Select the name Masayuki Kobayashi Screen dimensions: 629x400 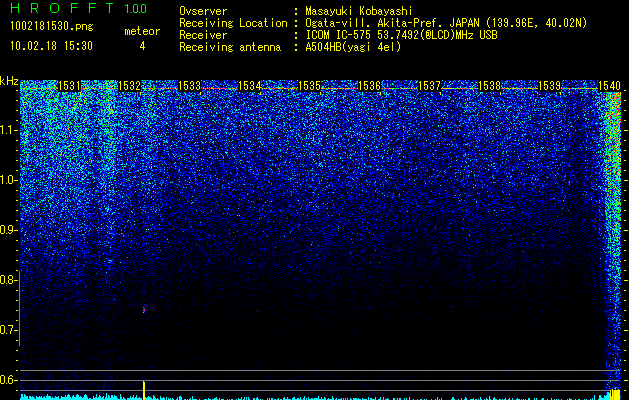point(359,11)
